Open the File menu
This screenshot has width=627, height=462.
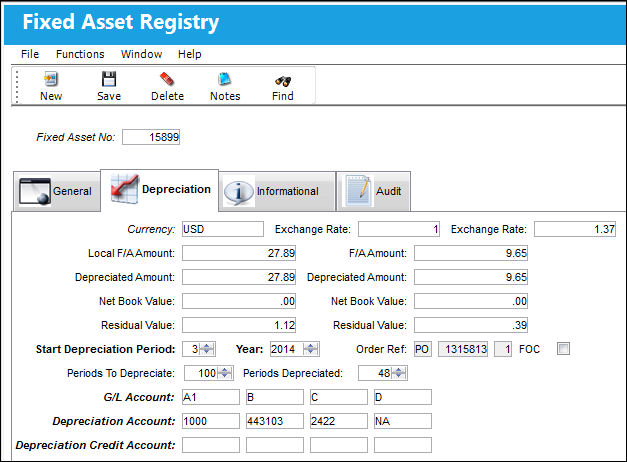30,54
